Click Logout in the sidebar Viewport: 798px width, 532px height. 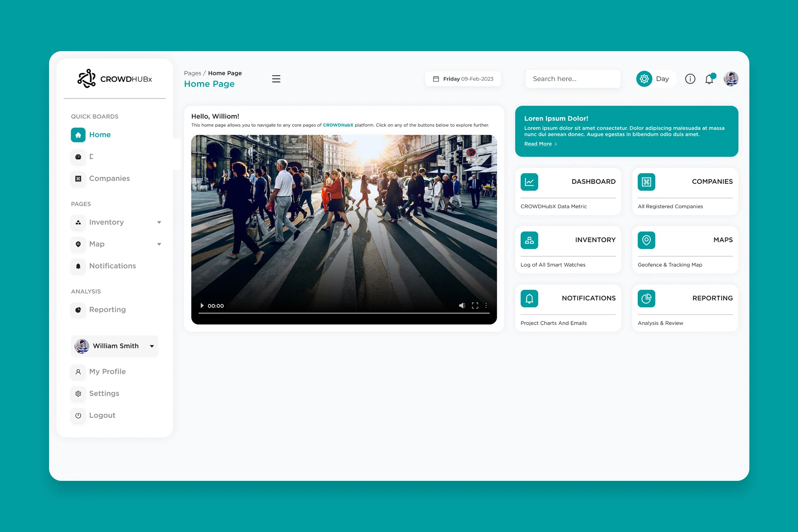[x=102, y=416]
